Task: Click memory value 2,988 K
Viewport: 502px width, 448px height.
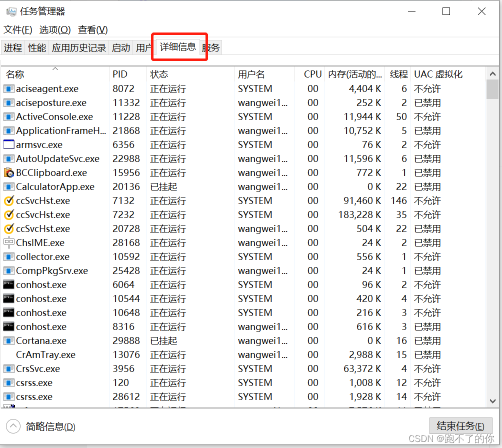Action: tap(365, 355)
